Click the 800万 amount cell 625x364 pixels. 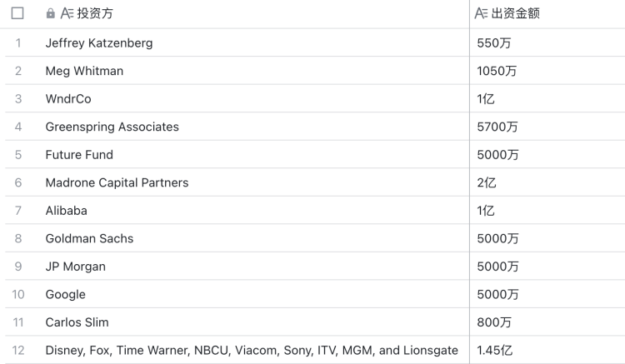tap(493, 322)
